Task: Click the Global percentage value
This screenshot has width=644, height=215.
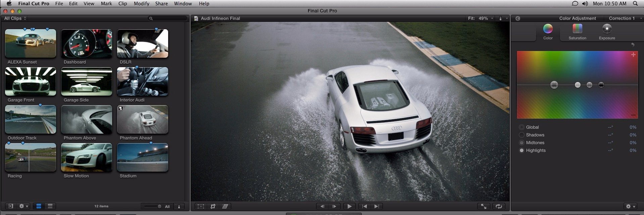Action: (x=633, y=127)
